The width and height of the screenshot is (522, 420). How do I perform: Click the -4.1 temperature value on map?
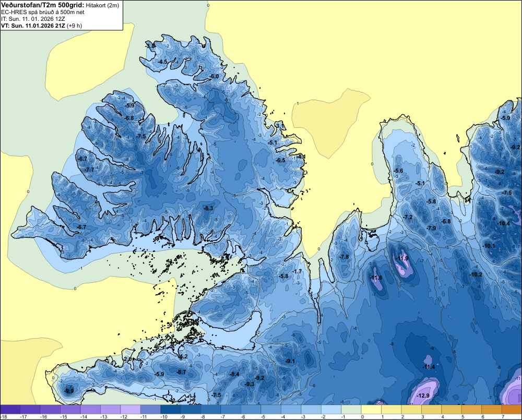(301, 157)
